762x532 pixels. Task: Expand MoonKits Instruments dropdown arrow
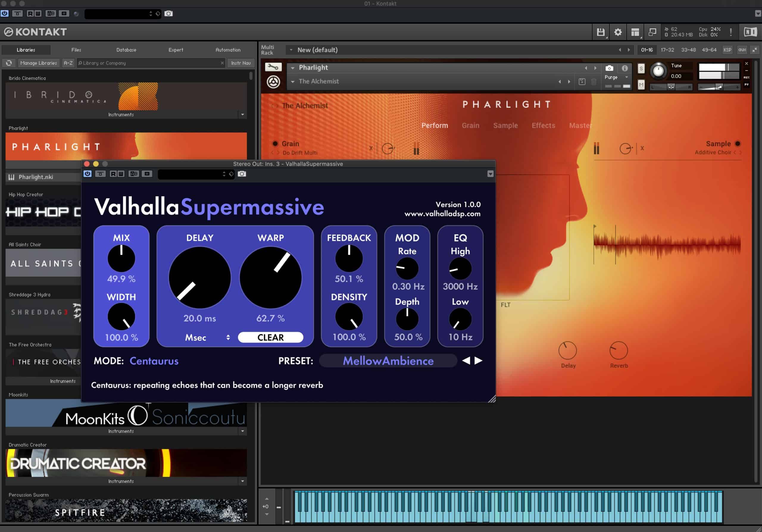[x=243, y=431]
